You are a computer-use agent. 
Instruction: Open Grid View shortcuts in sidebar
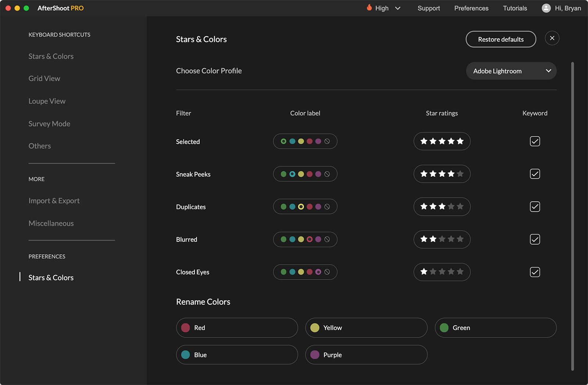coord(44,79)
